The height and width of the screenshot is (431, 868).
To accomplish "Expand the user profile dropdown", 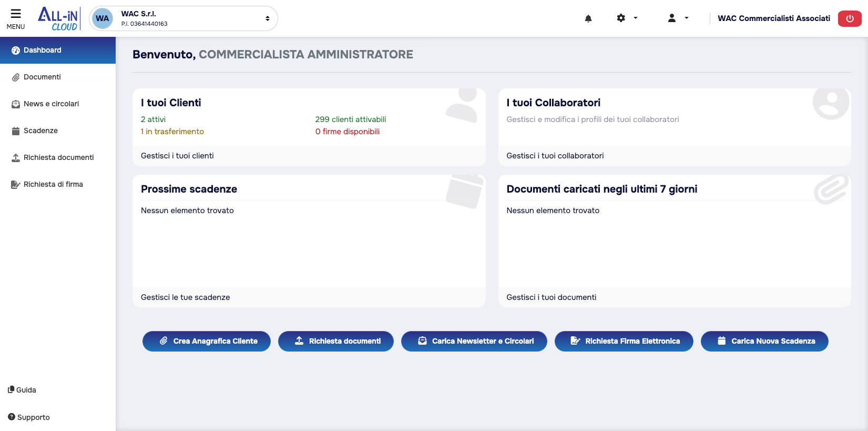I will click(x=678, y=18).
